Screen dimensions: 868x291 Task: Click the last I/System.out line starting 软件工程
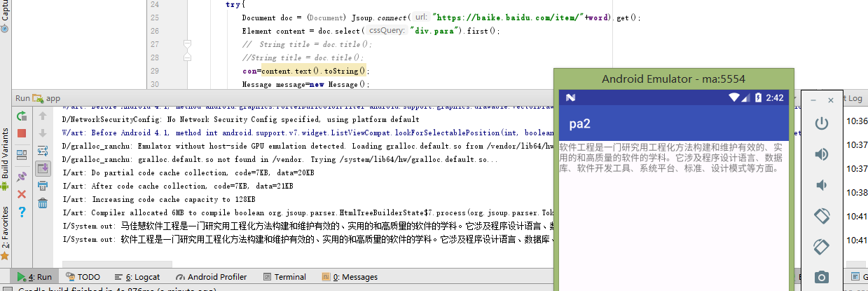point(307,239)
